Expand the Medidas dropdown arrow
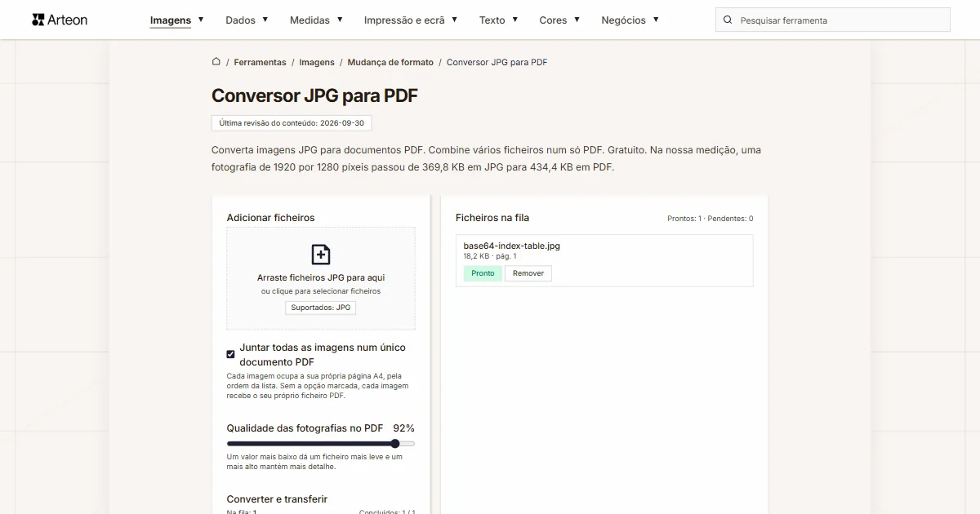This screenshot has height=514, width=980. tap(340, 20)
